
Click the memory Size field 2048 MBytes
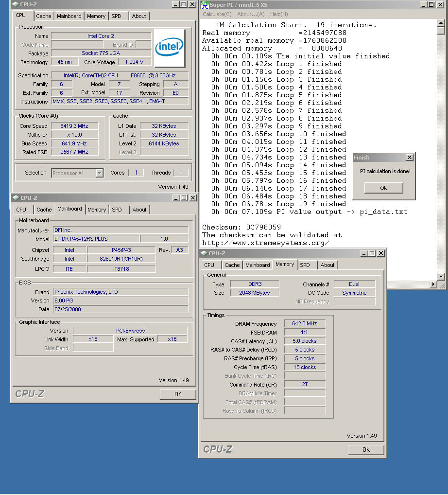(255, 293)
